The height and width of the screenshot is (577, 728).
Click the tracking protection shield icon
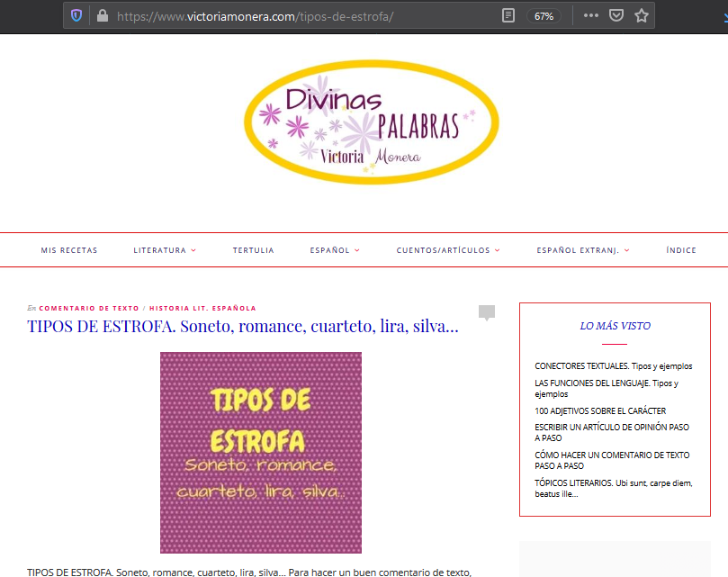pos(76,15)
